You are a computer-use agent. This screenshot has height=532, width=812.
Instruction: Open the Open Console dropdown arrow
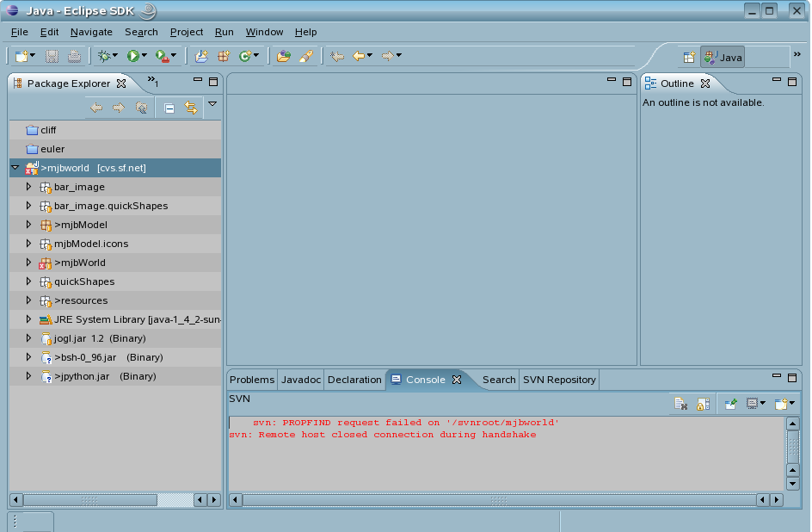tap(791, 403)
